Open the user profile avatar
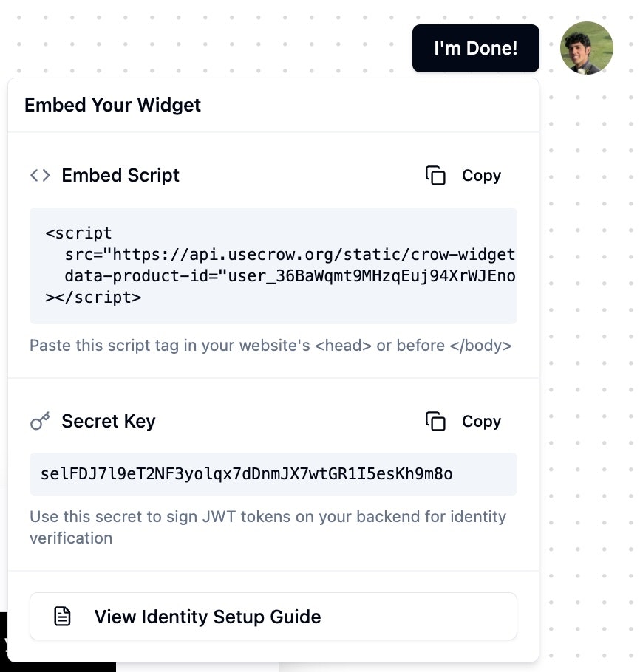 (x=587, y=48)
